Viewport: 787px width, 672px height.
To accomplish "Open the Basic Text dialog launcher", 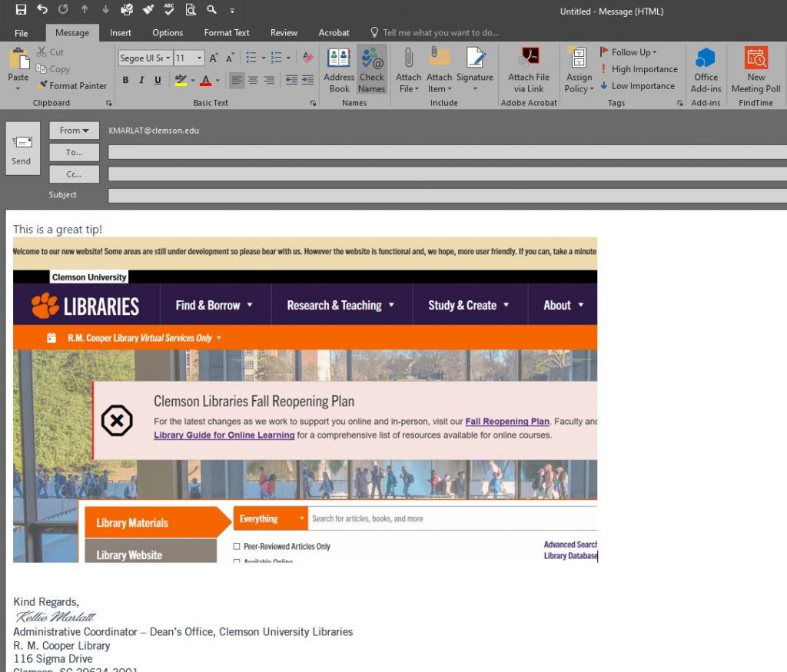I will tap(314, 104).
